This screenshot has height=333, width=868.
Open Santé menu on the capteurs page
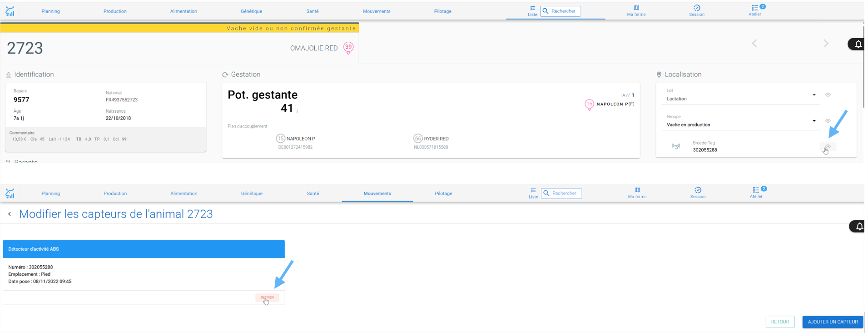pyautogui.click(x=313, y=194)
